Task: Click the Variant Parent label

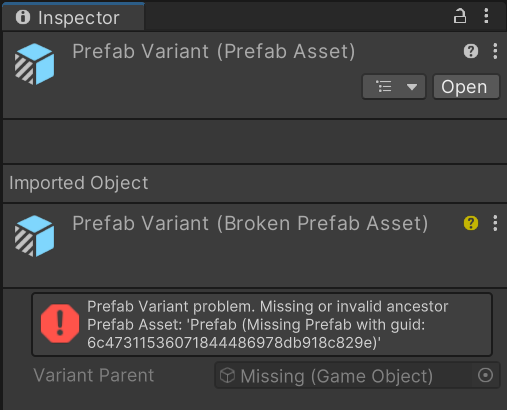Action: [x=94, y=375]
